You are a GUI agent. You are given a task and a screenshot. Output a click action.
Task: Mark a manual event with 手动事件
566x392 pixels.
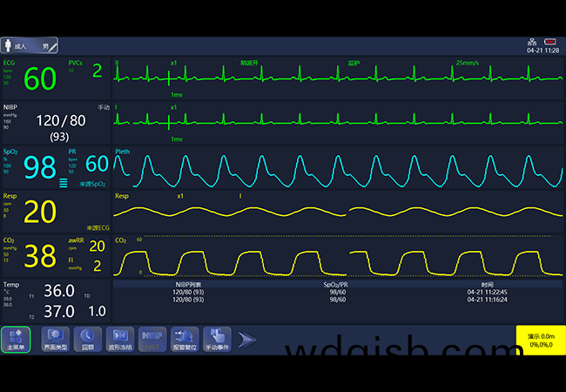[x=217, y=340]
